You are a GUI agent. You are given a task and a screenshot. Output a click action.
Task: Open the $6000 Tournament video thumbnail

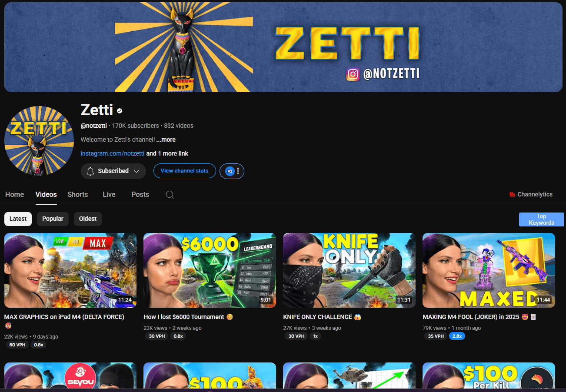click(210, 270)
